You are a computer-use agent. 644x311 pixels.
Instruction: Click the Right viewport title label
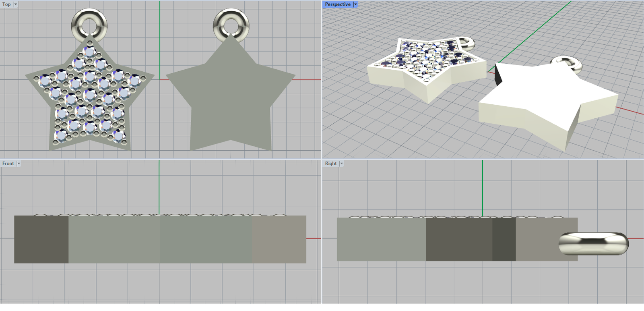(x=331, y=164)
